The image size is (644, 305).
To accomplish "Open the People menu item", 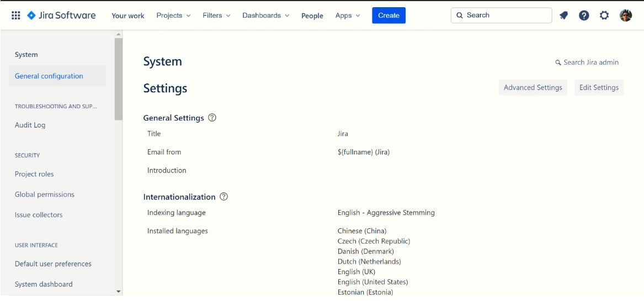I will (312, 15).
